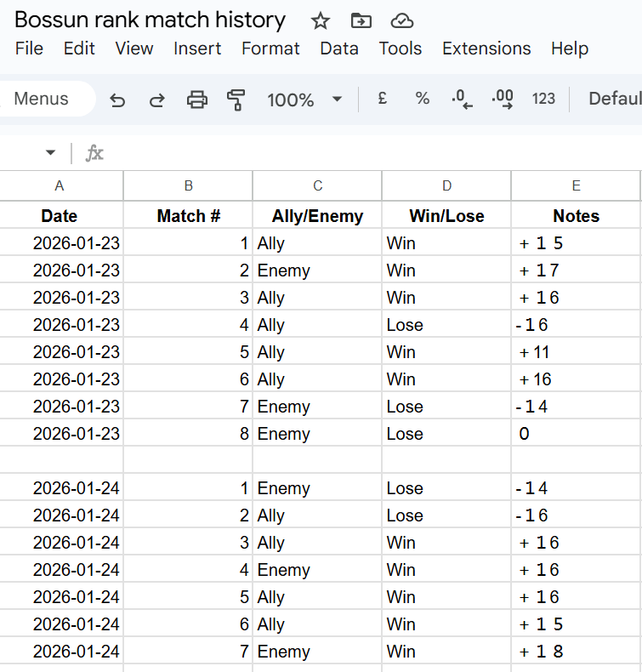Open the Insert menu

tap(197, 48)
